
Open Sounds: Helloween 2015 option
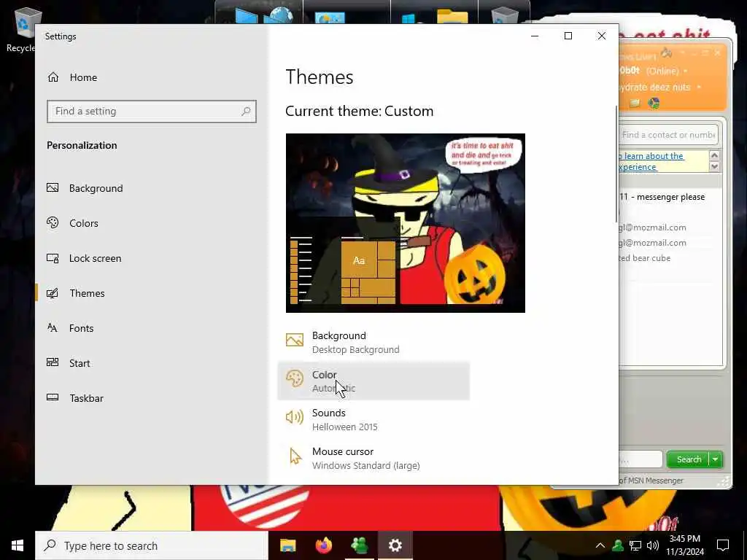[x=373, y=419]
